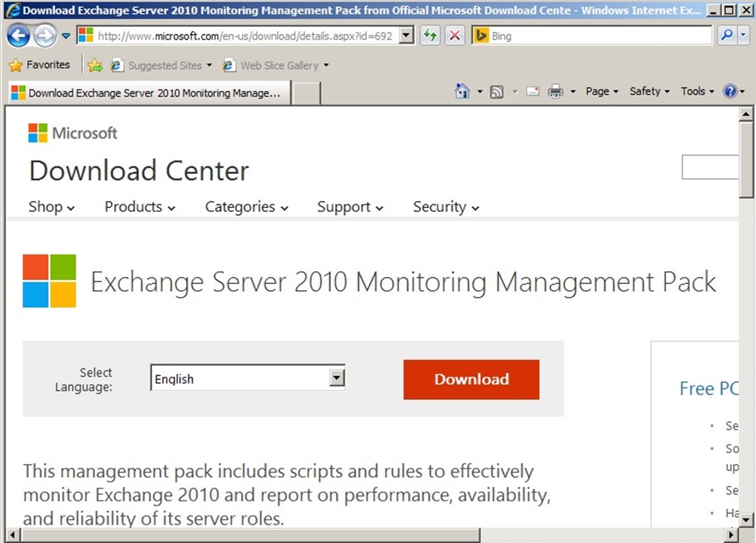
Task: Click the Download Center search box
Action: pos(710,167)
